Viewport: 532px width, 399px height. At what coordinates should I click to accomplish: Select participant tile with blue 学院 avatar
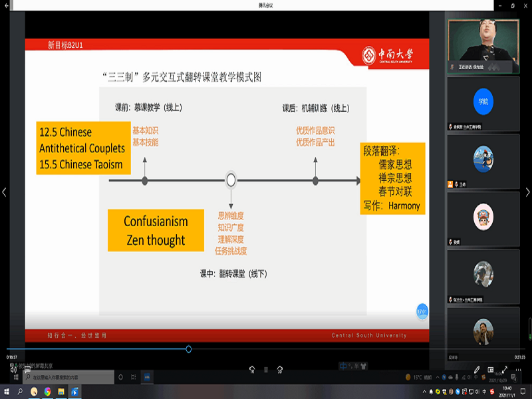(x=483, y=102)
